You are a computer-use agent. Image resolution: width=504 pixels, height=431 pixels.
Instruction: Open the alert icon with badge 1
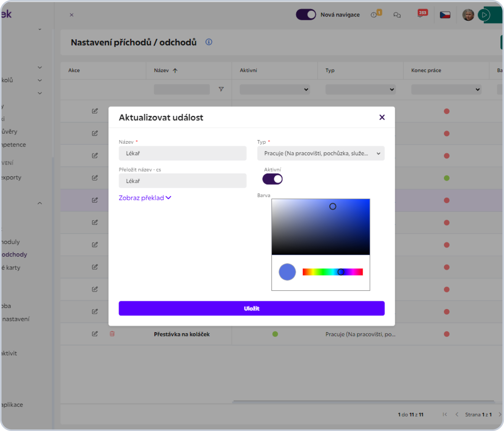tap(376, 14)
